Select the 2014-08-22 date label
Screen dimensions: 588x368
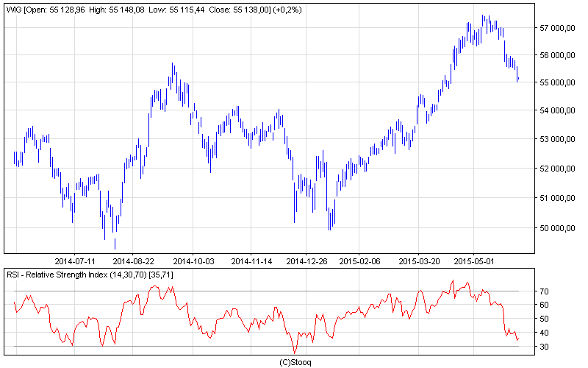coord(133,261)
